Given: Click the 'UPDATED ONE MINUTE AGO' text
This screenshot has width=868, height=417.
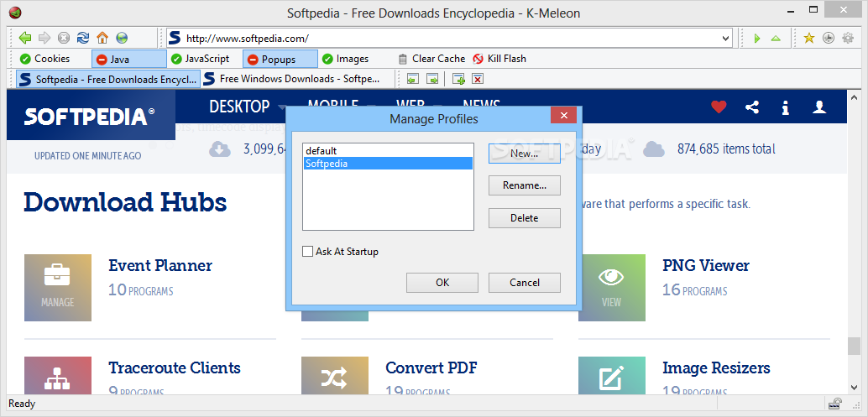Looking at the screenshot, I should pos(87,156).
